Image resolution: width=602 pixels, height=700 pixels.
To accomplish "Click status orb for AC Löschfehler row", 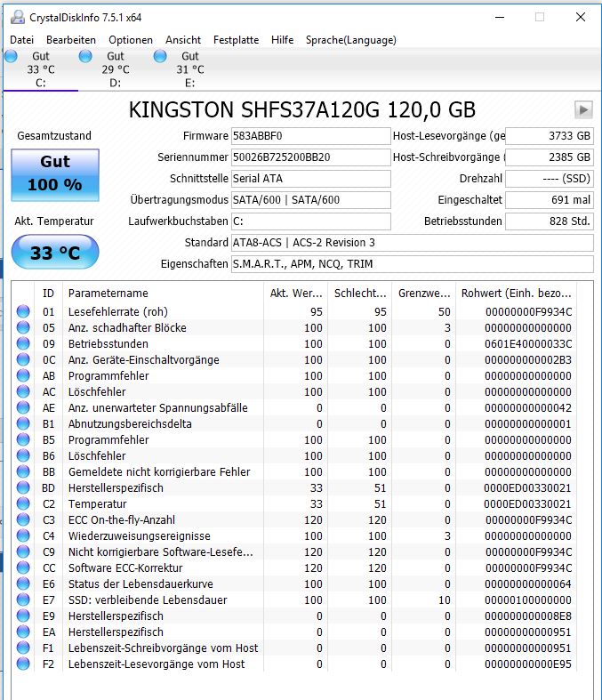I will [x=23, y=391].
